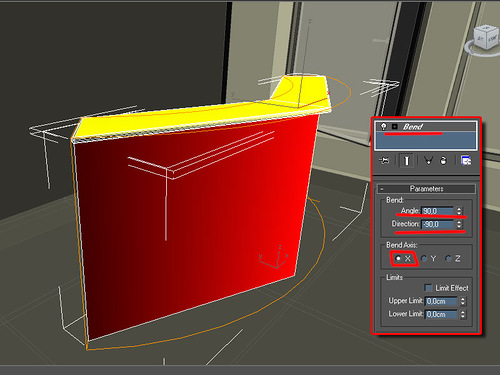This screenshot has width=500, height=375.
Task: Click the Pin Stack icon
Action: click(x=384, y=161)
